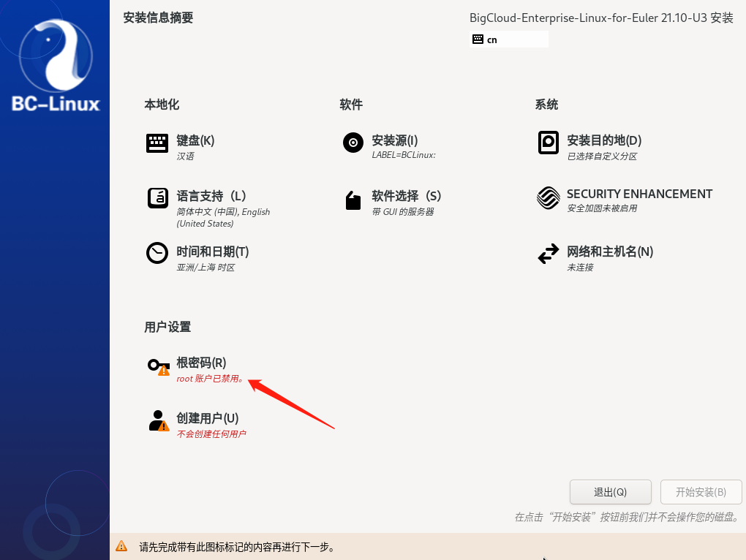Viewport: 746px width, 560px height.
Task: Open 创建用户(U) settings
Action: [208, 418]
